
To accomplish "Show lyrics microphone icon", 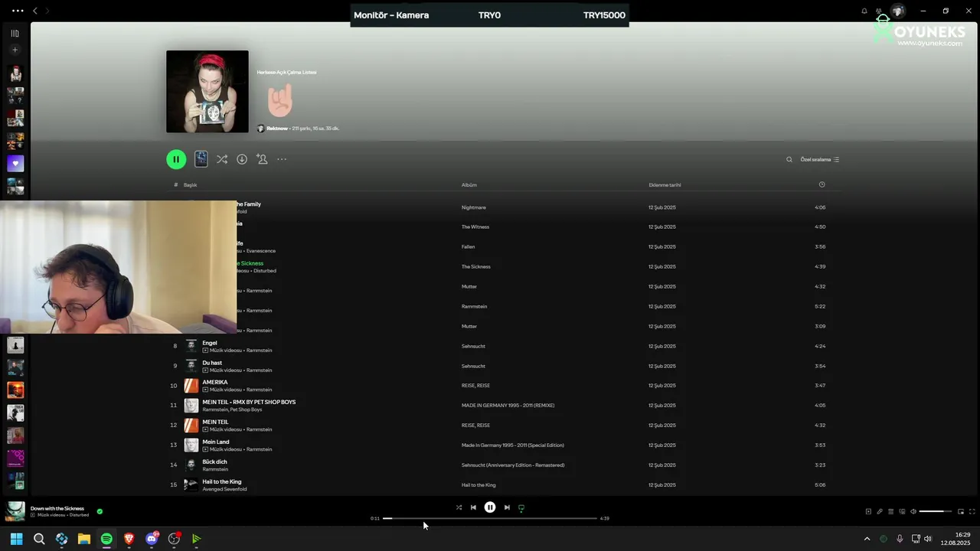I will tap(880, 511).
